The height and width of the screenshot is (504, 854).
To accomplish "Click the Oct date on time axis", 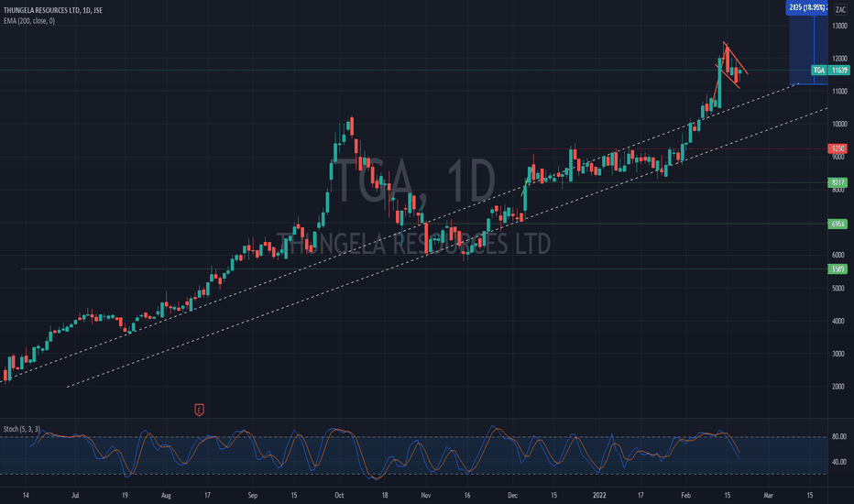I will pyautogui.click(x=339, y=495).
